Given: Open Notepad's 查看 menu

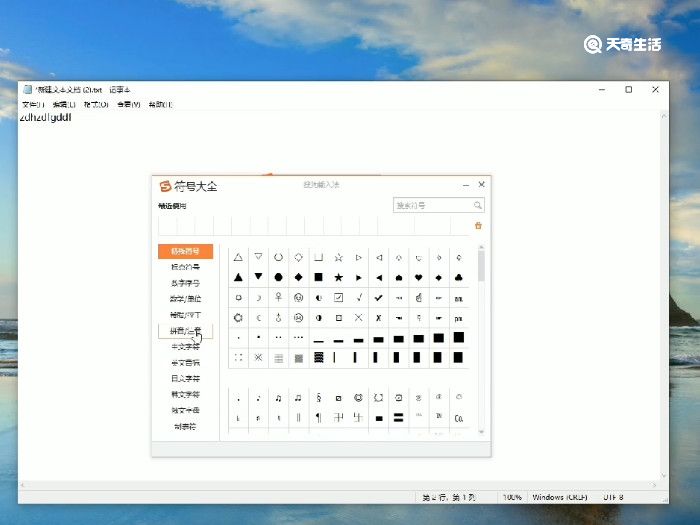Looking at the screenshot, I should pyautogui.click(x=129, y=104).
